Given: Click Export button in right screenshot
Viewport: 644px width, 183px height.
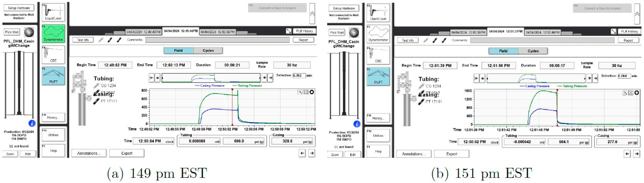Looking at the screenshot, I should (x=452, y=154).
